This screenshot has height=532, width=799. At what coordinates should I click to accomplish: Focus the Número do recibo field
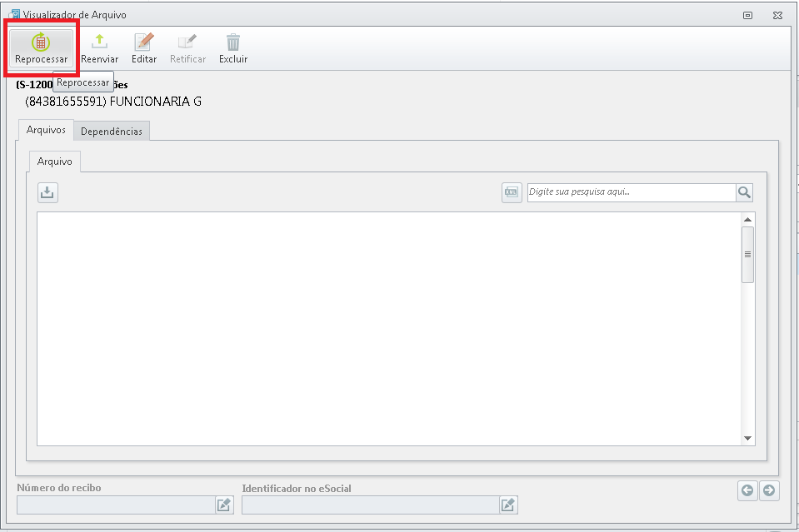[x=116, y=505]
